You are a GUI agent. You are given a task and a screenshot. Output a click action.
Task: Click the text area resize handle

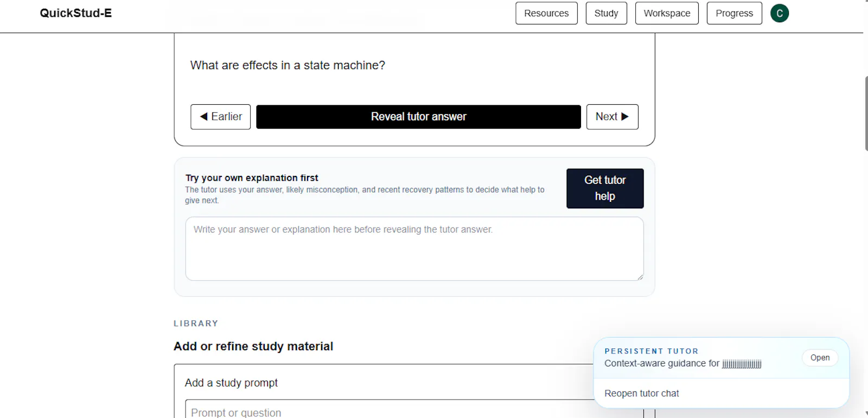[x=640, y=277]
